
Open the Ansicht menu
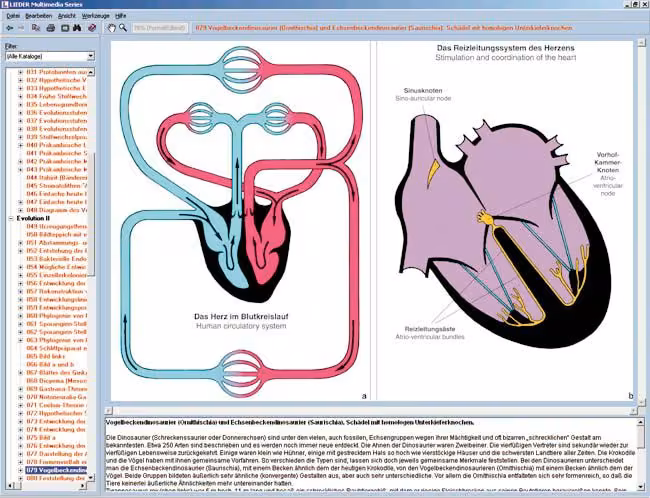(67, 16)
